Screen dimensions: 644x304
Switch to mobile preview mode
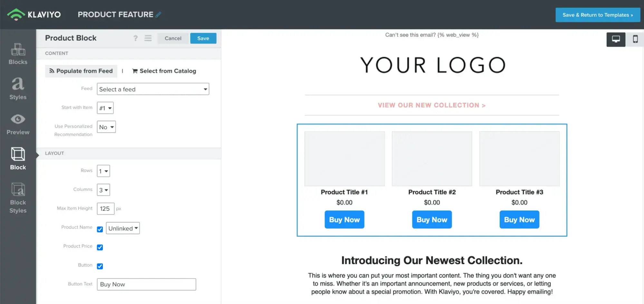click(x=635, y=39)
